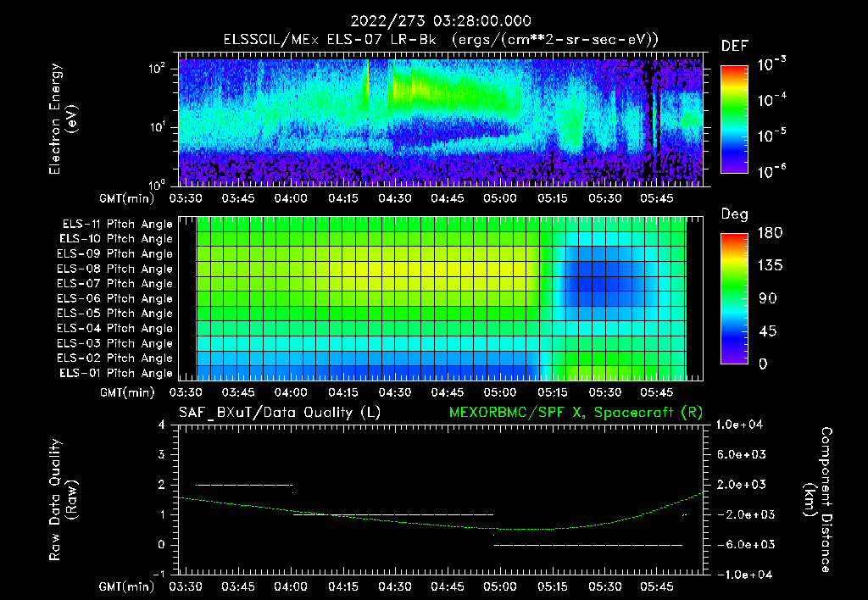
Task: Click the 90 value on Deg scale
Action: click(x=767, y=298)
